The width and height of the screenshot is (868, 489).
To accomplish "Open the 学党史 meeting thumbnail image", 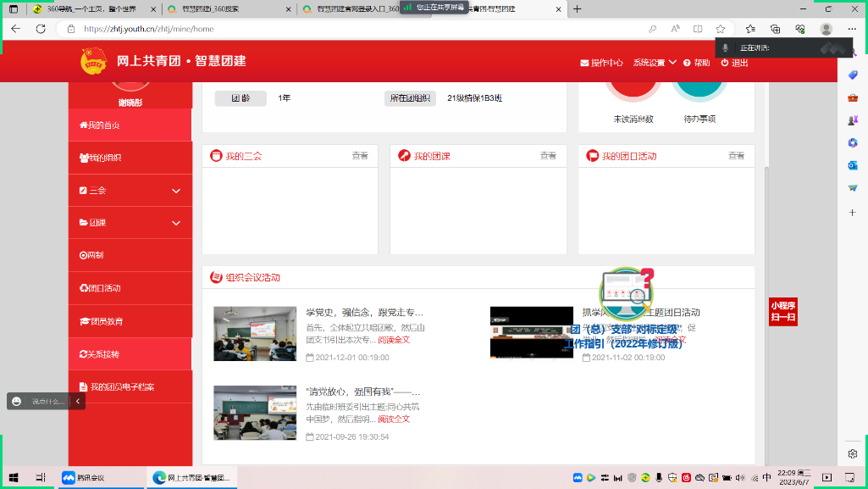I will coord(255,333).
